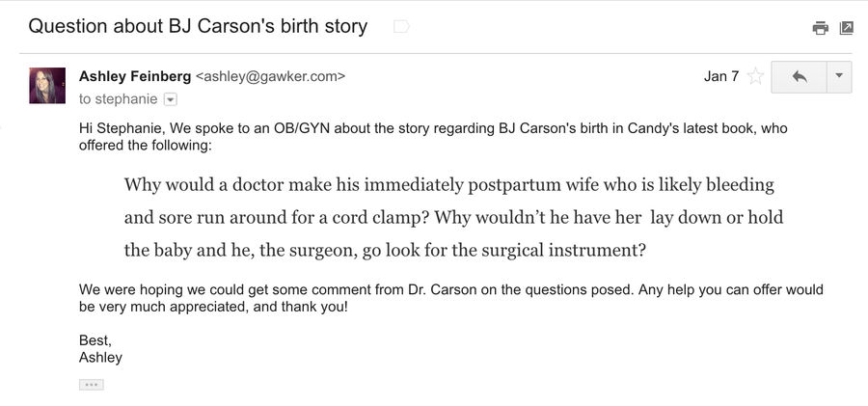Click the 'Ashley' signature line
The image size is (868, 406).
coord(100,358)
